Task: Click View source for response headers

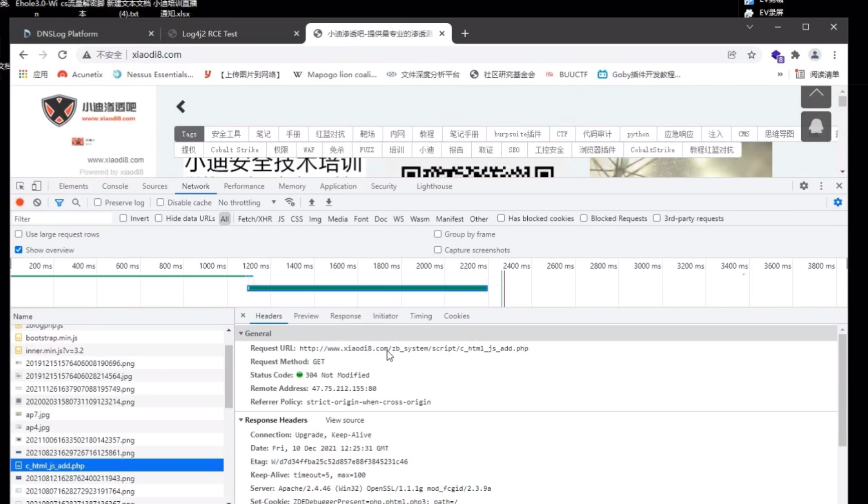Action: (344, 420)
